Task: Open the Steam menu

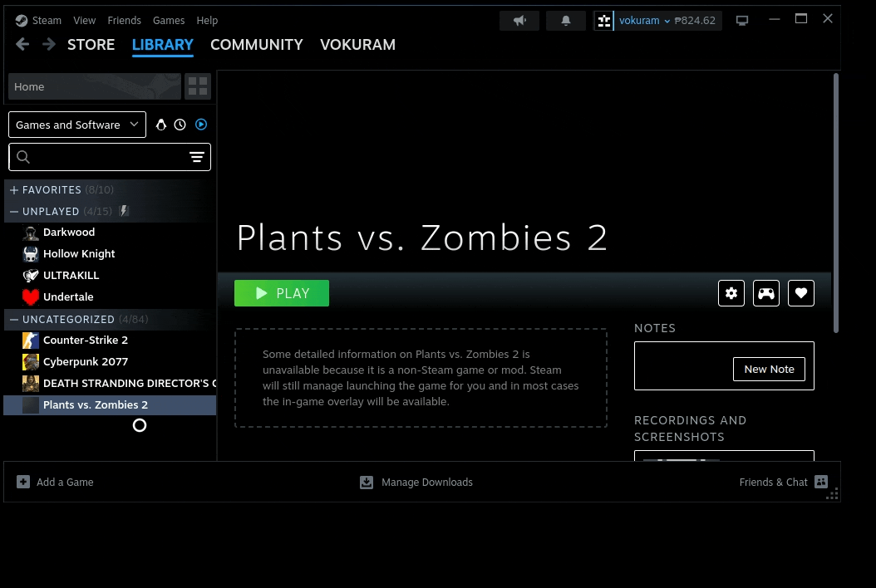Action: [47, 21]
